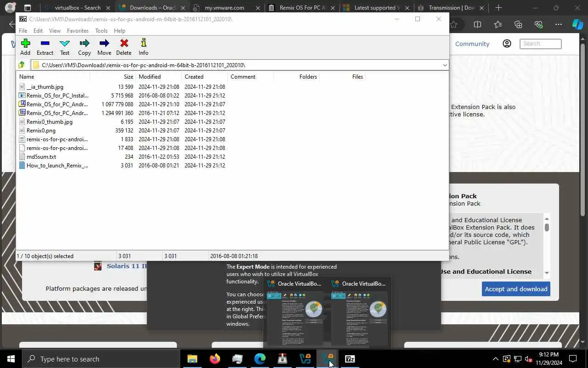Click the Files column header

coord(342,77)
